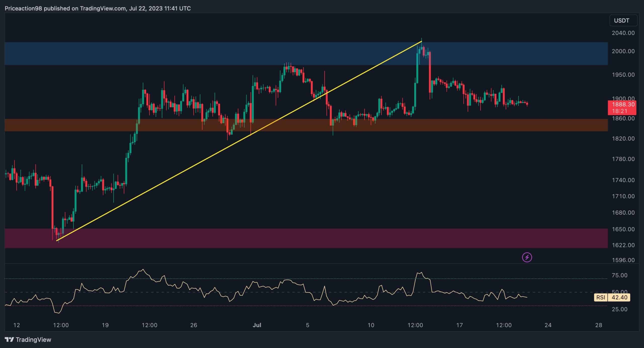644x348 pixels.
Task: Click the 2040.00 price axis label
Action: tap(623, 33)
